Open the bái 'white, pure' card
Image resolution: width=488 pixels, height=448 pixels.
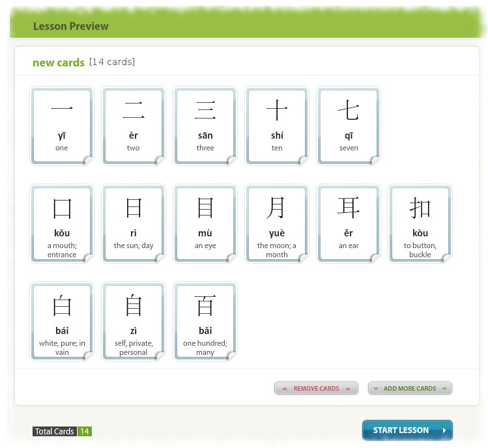(x=62, y=322)
